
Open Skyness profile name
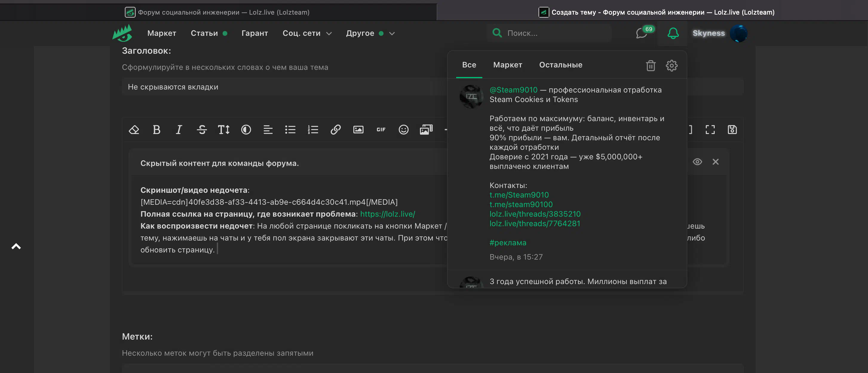pyautogui.click(x=708, y=33)
